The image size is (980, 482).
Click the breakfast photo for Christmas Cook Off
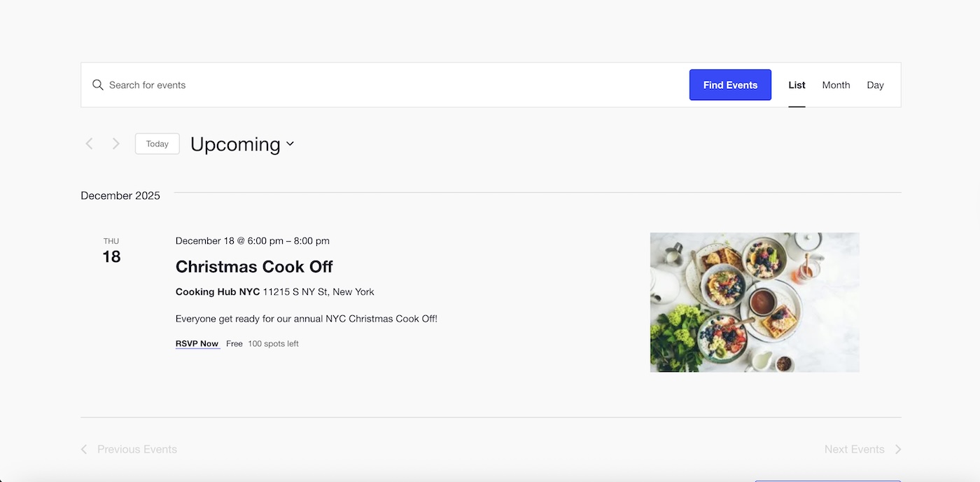755,302
